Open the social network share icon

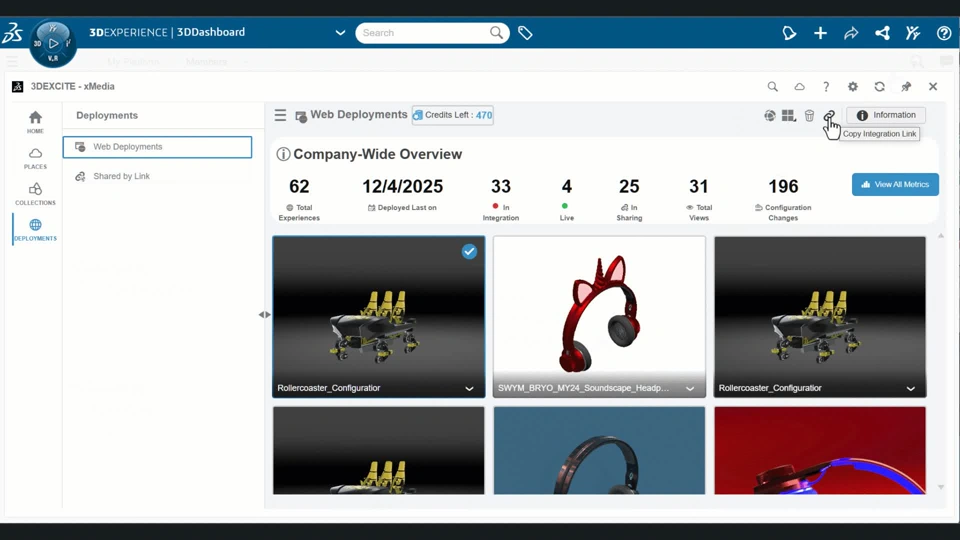[882, 33]
